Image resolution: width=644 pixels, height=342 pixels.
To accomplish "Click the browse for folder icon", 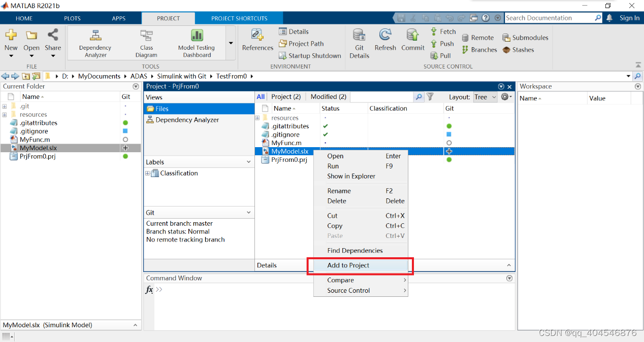I will tap(36, 76).
